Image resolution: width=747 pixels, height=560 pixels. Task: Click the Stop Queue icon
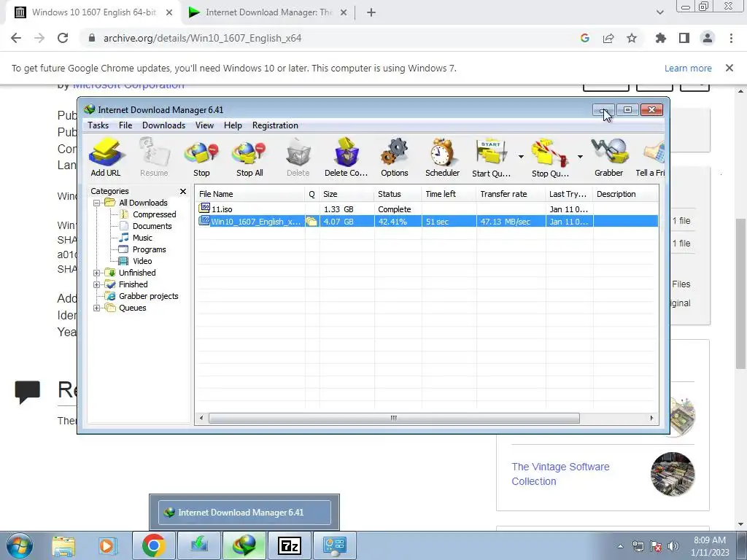coord(550,157)
